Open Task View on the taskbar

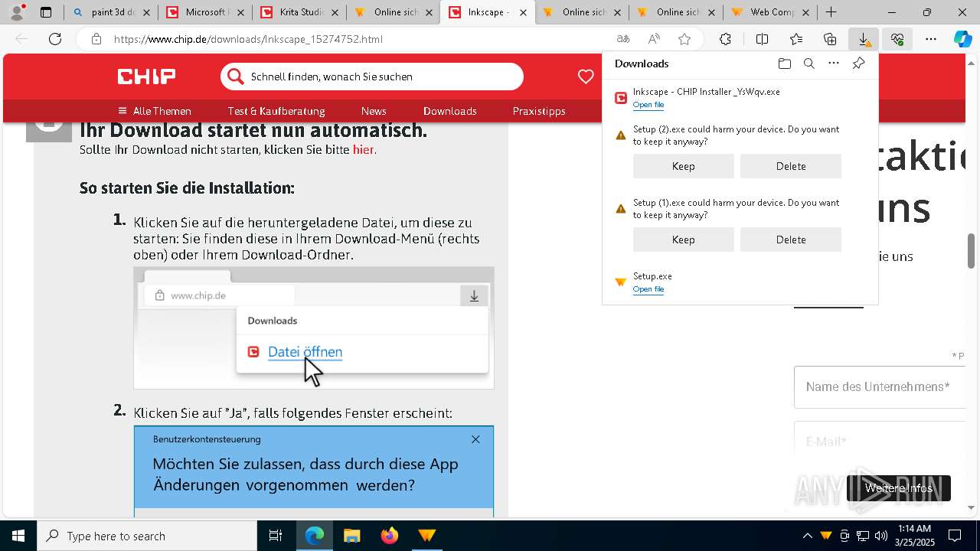tap(276, 536)
